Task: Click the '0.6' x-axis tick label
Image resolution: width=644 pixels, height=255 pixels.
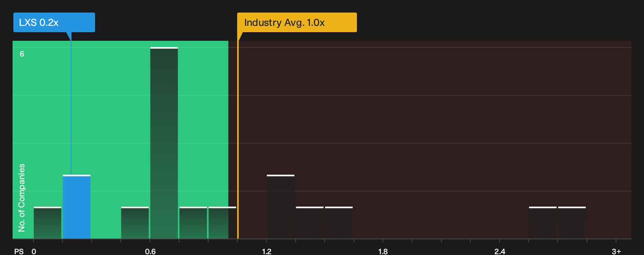Action: coord(150,251)
